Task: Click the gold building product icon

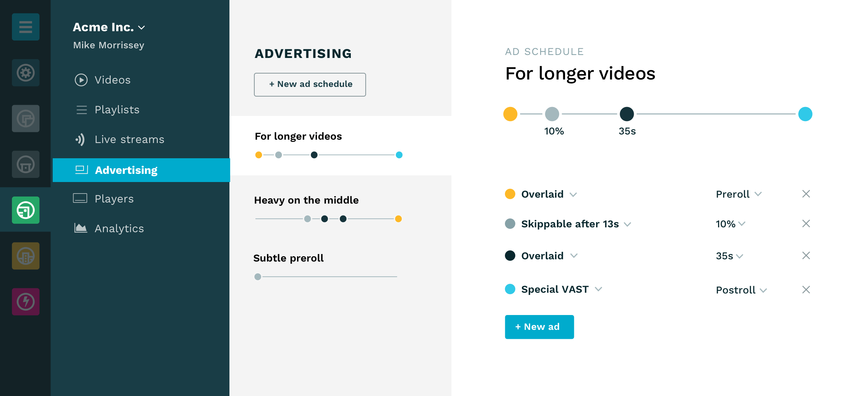Action: (x=25, y=256)
